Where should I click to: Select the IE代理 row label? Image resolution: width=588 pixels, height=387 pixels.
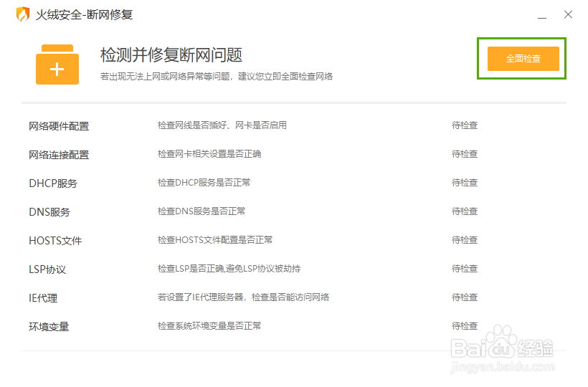pyautogui.click(x=43, y=298)
